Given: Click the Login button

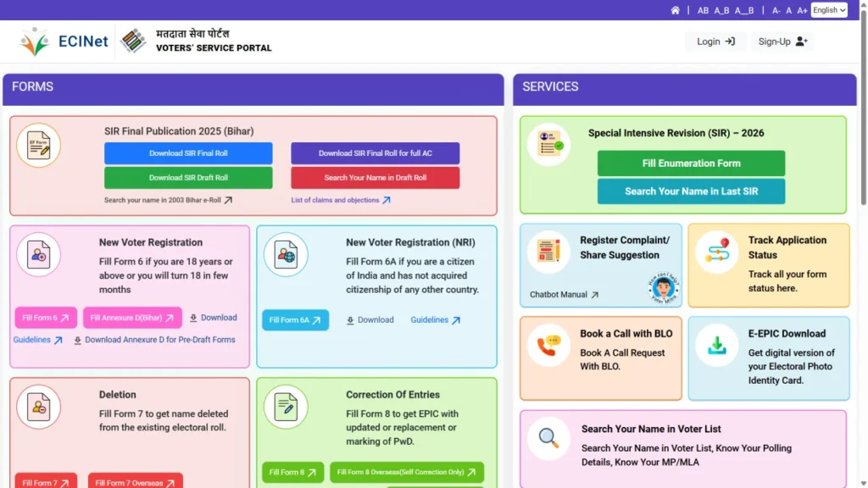Looking at the screenshot, I should (715, 41).
